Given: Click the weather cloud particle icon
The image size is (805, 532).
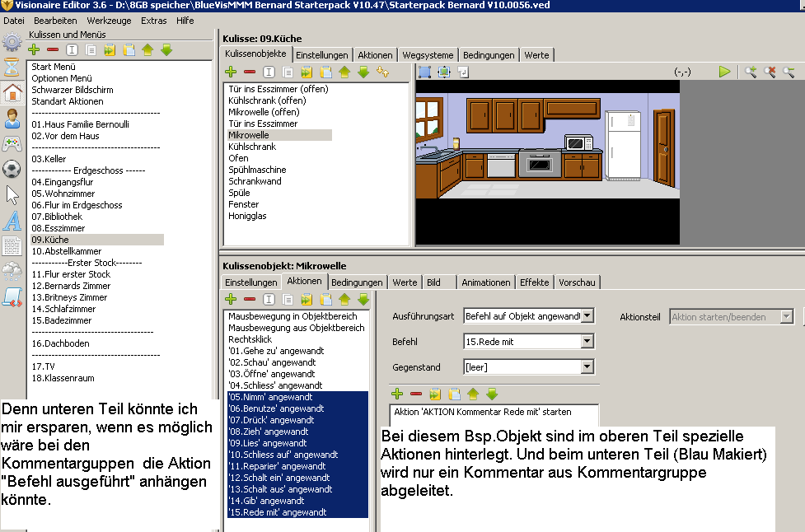Looking at the screenshot, I should point(12,272).
